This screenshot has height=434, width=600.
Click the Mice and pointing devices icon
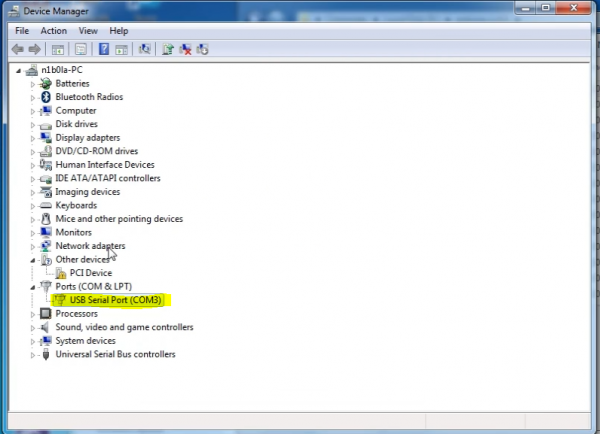[46, 219]
